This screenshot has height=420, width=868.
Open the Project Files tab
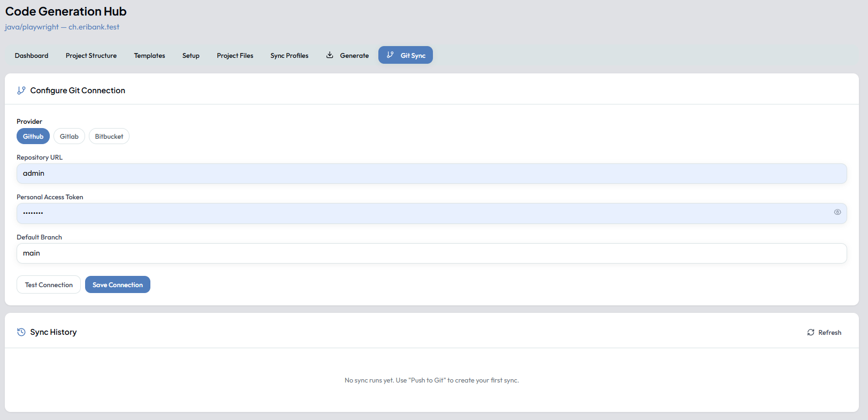point(235,55)
